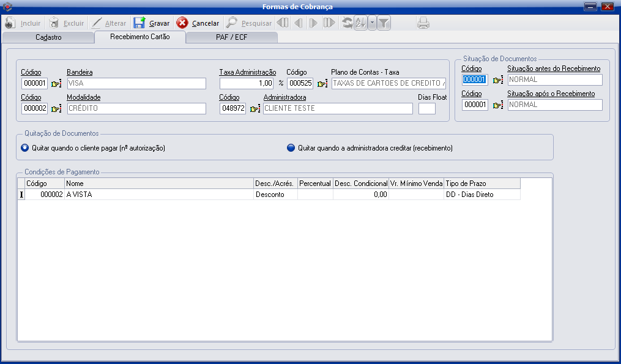Viewport: 621px width, 364px height.
Task: Open the PAF / ECF tab
Action: tap(232, 37)
